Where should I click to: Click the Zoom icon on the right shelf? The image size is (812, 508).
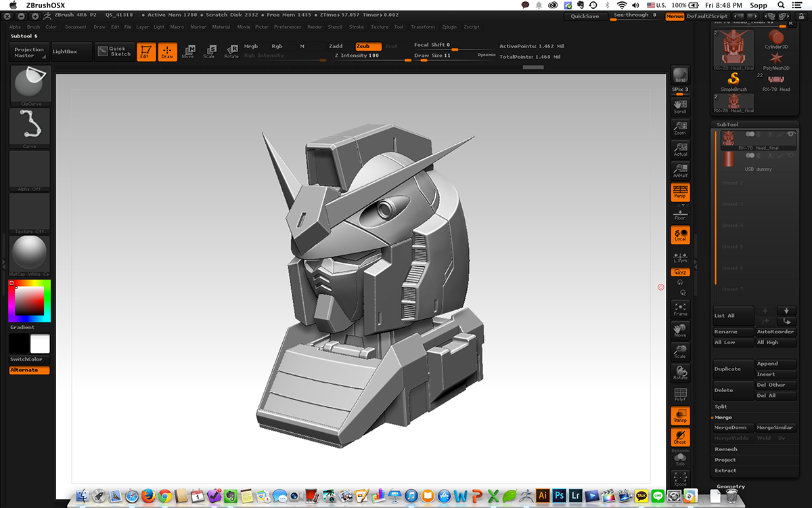click(x=680, y=127)
